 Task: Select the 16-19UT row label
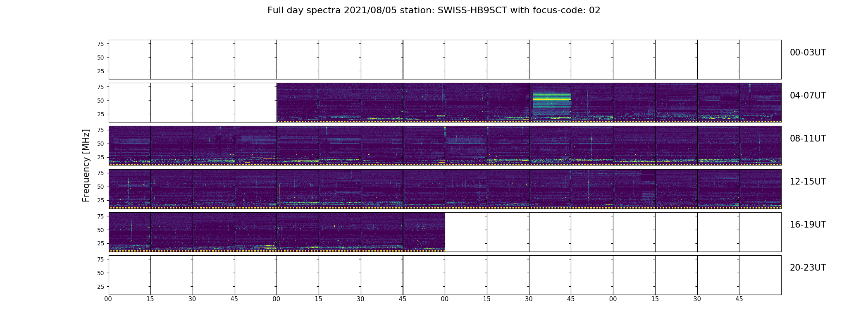(x=808, y=225)
